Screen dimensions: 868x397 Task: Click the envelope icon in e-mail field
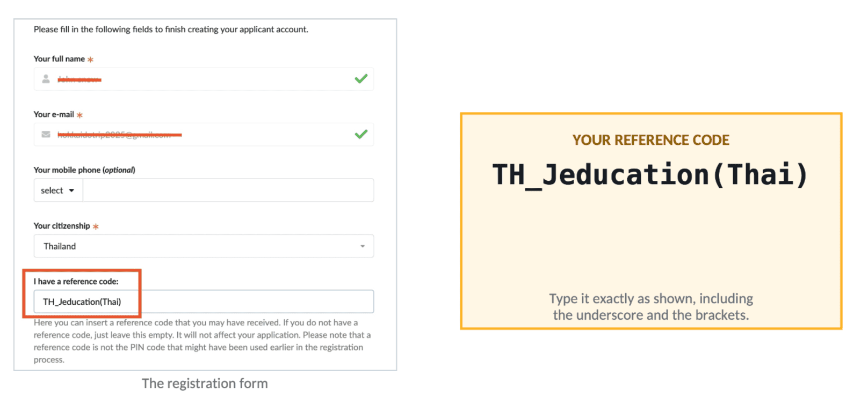(46, 134)
